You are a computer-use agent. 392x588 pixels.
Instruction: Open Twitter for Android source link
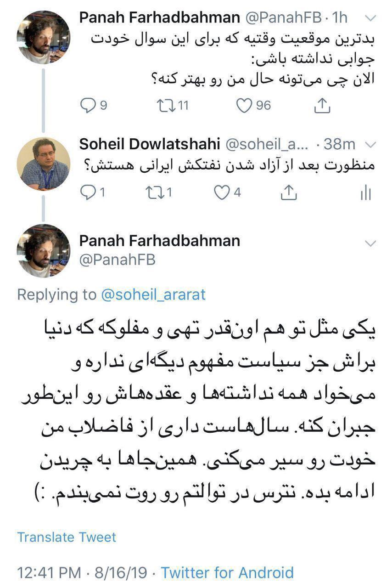pos(227,573)
